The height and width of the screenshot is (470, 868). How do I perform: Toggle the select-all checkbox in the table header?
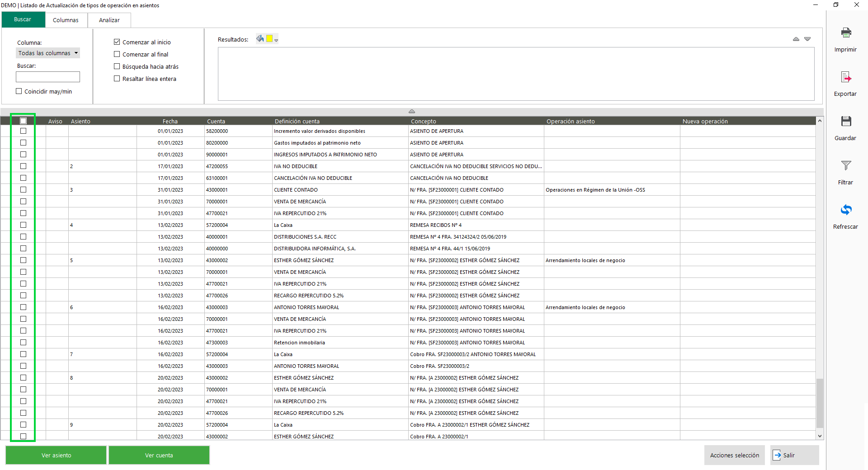point(24,121)
